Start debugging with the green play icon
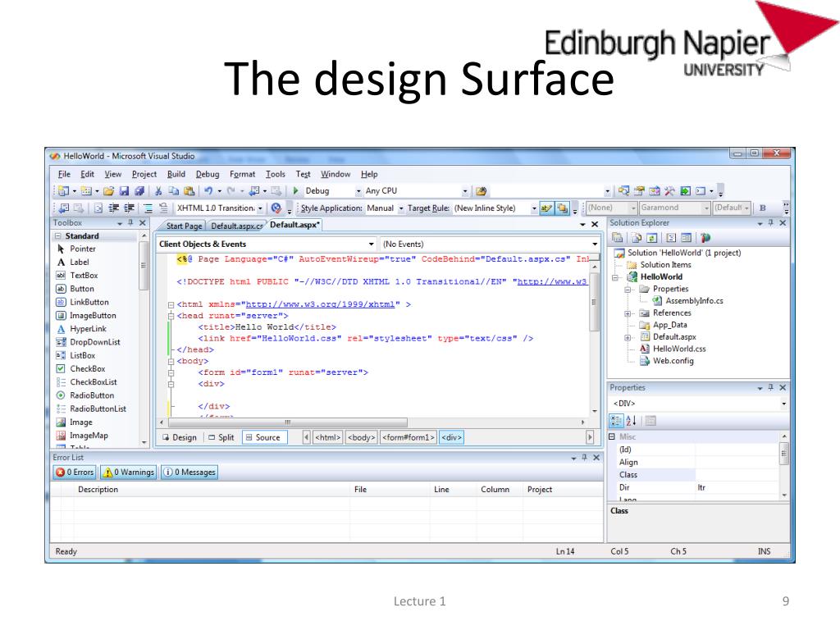Image resolution: width=840 pixels, height=630 pixels. pyautogui.click(x=295, y=190)
